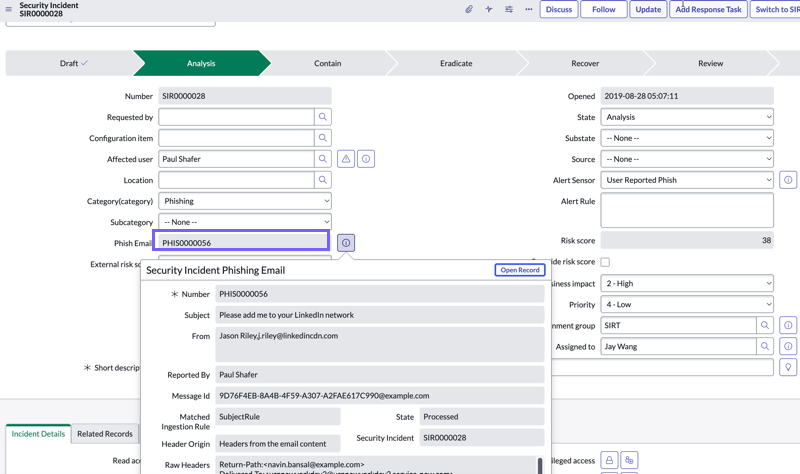This screenshot has width=800, height=474.
Task: Click the lightbulb suggestion icon by Short description
Action: click(x=788, y=367)
